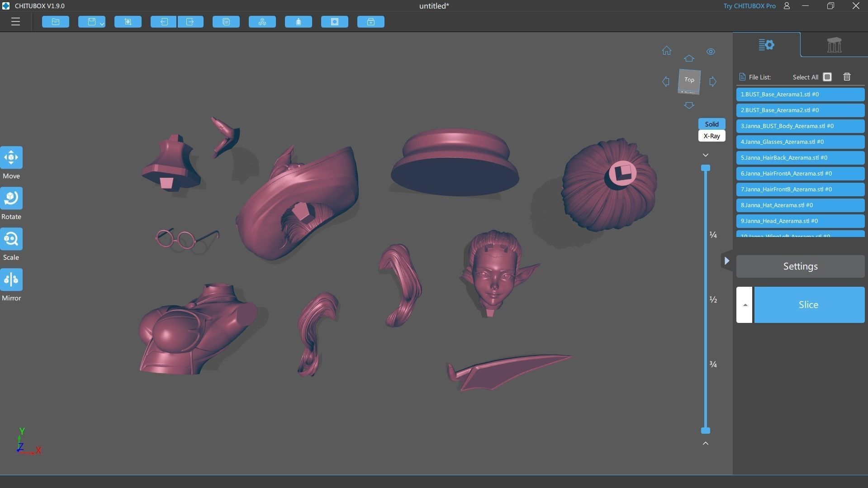Select 7.Janna_HairFrontB_Azerama.stl in file list

click(800, 190)
